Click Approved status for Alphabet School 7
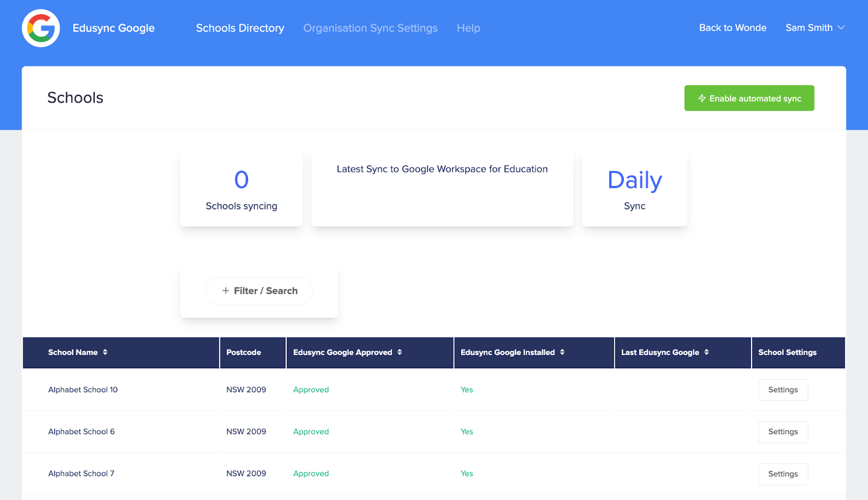Screen dimensions: 868x500 click(x=311, y=473)
